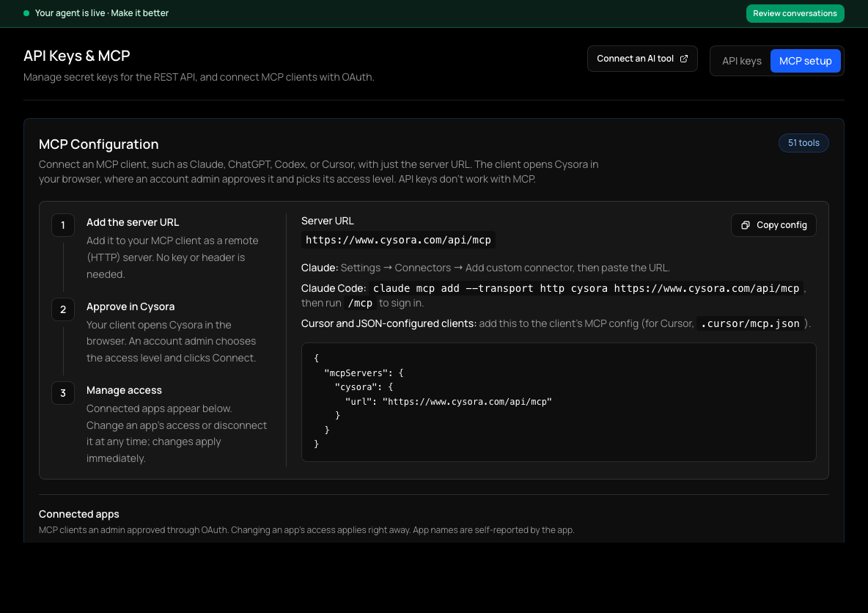Click step number 3 badge
Image resolution: width=868 pixels, height=613 pixels.
[x=63, y=392]
